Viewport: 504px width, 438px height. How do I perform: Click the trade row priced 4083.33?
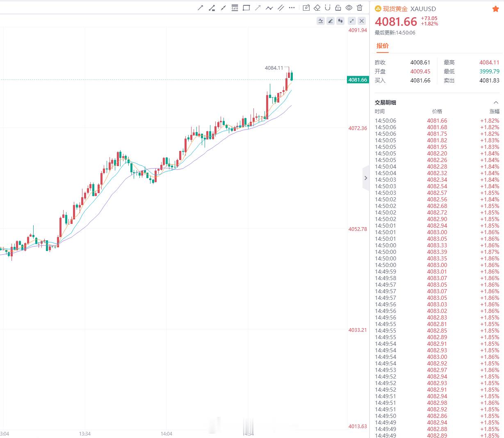437,245
